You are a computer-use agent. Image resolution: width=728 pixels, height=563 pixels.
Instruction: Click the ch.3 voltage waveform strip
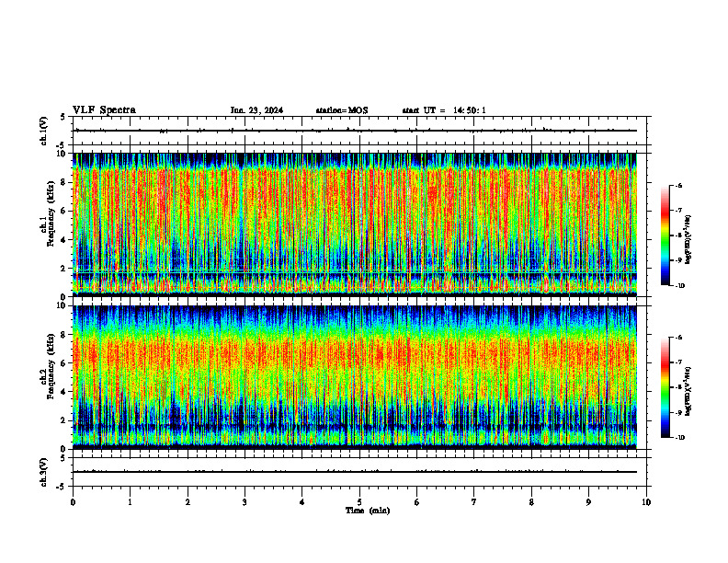[x=355, y=472]
